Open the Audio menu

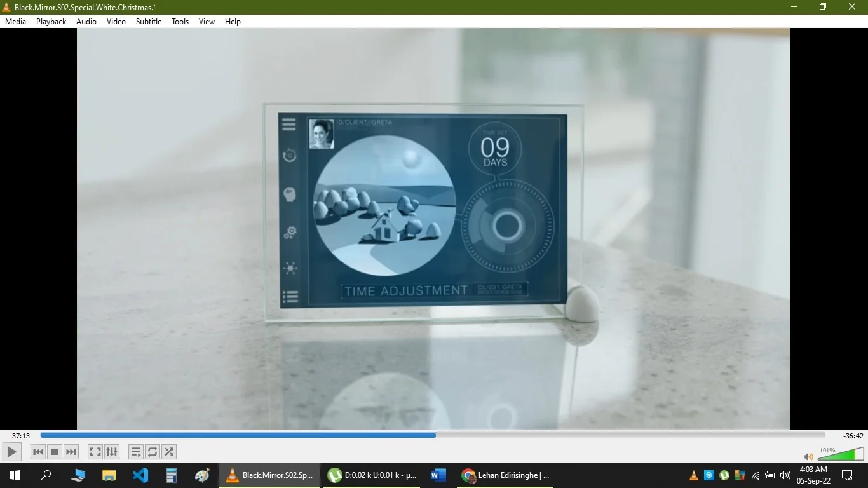86,21
